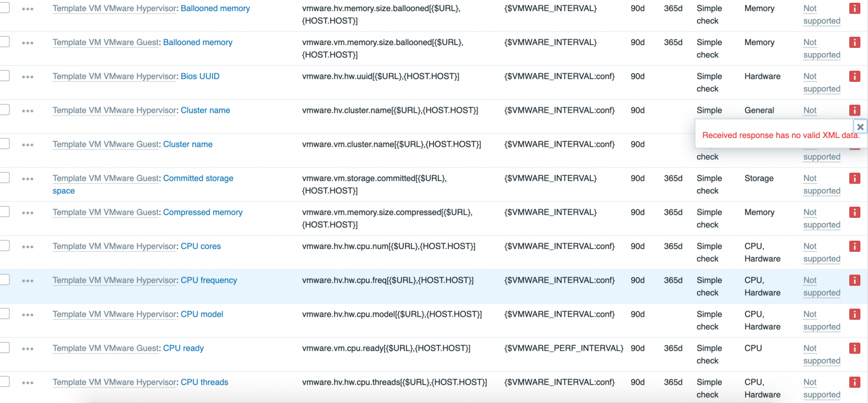Click the Compressed memory item link
This screenshot has height=403, width=868.
click(x=203, y=212)
